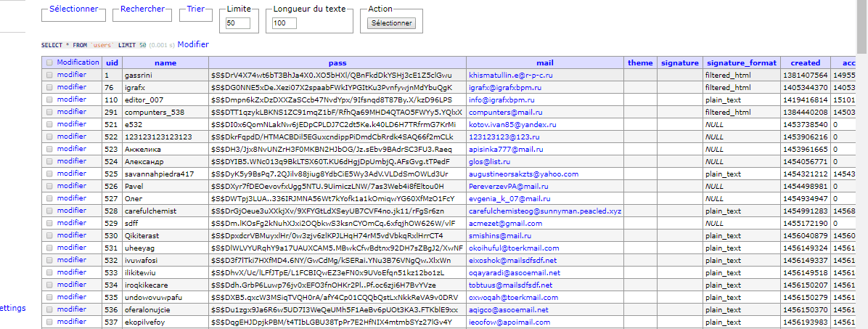Image resolution: width=868 pixels, height=329 pixels.
Task: Check the row checkbox for e532
Action: click(50, 125)
